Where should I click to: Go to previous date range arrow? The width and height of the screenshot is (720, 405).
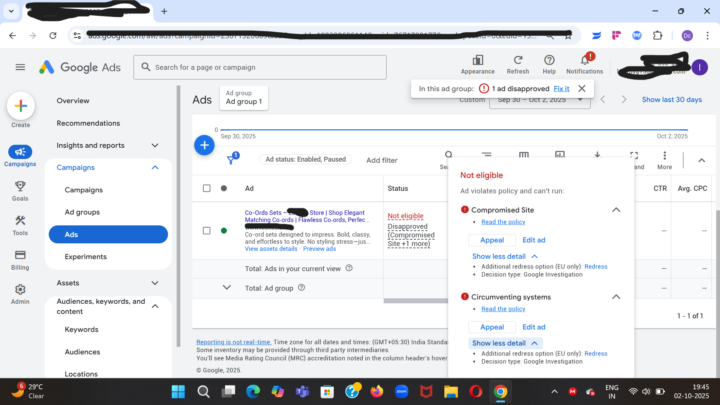(x=603, y=100)
